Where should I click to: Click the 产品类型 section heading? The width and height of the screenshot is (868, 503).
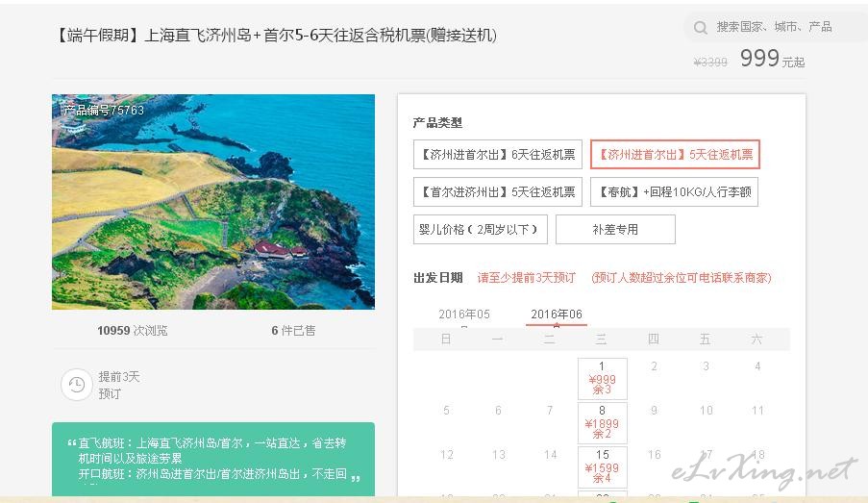(x=437, y=123)
